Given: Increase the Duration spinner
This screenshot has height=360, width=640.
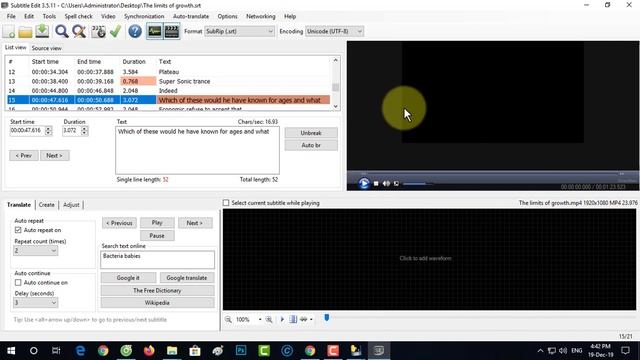Looking at the screenshot, I should tap(84, 128).
